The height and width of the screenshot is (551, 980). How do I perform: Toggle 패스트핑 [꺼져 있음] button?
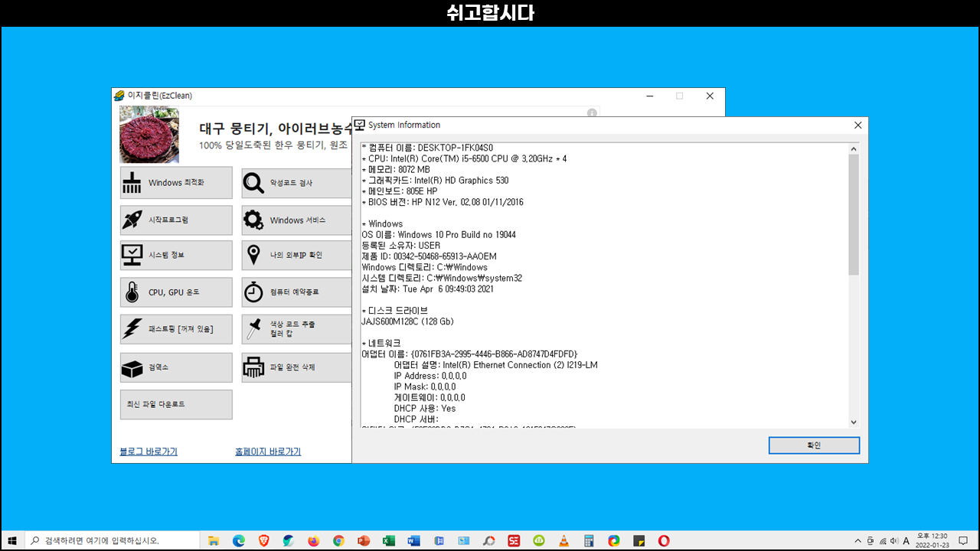click(x=176, y=329)
